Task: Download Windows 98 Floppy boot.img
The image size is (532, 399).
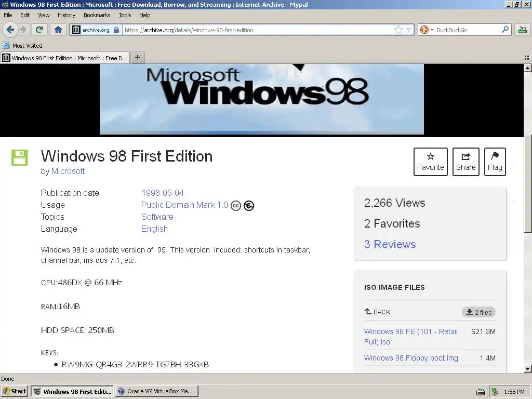Action: pyautogui.click(x=411, y=358)
